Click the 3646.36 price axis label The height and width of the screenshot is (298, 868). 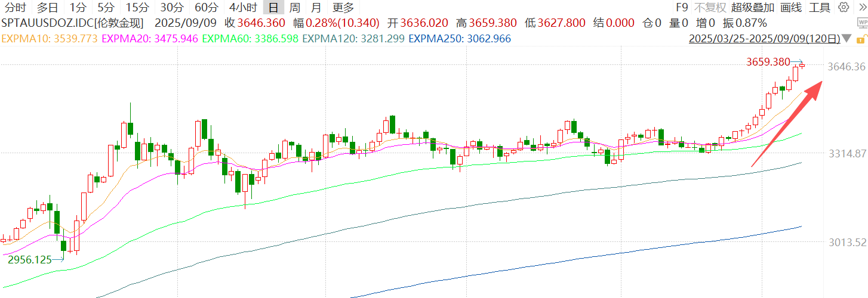coord(847,67)
